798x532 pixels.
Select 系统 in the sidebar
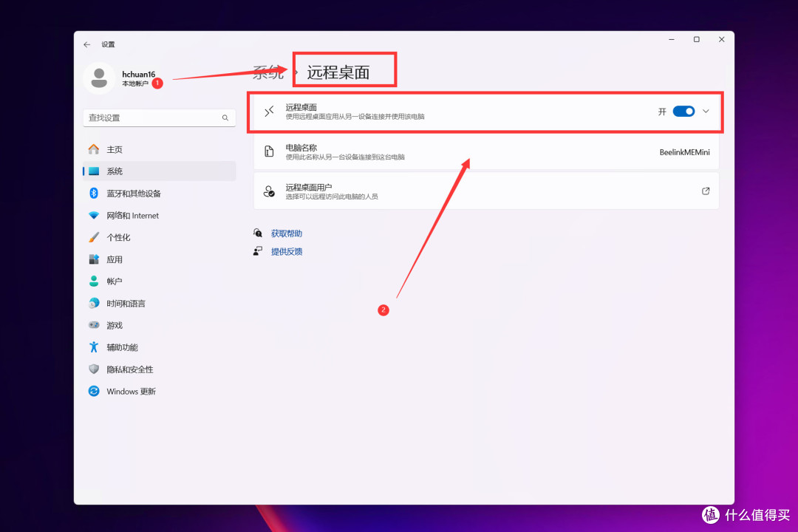coord(160,171)
